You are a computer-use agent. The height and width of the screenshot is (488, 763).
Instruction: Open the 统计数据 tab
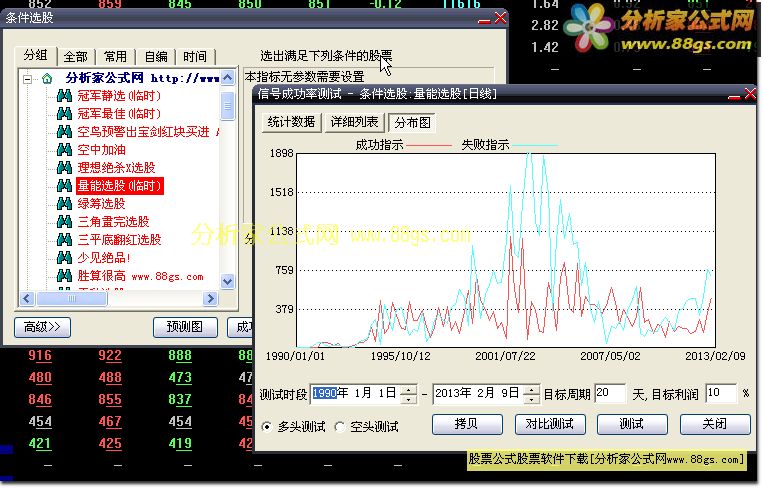tap(291, 122)
